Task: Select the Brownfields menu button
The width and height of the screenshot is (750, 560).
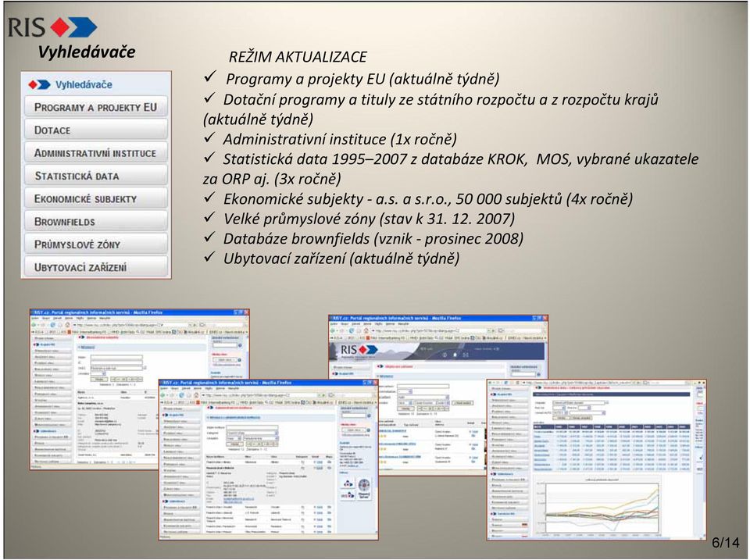Action: pos(96,221)
